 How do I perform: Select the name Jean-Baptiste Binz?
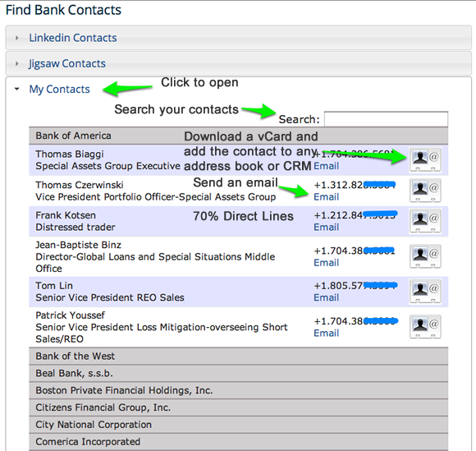[x=78, y=245]
